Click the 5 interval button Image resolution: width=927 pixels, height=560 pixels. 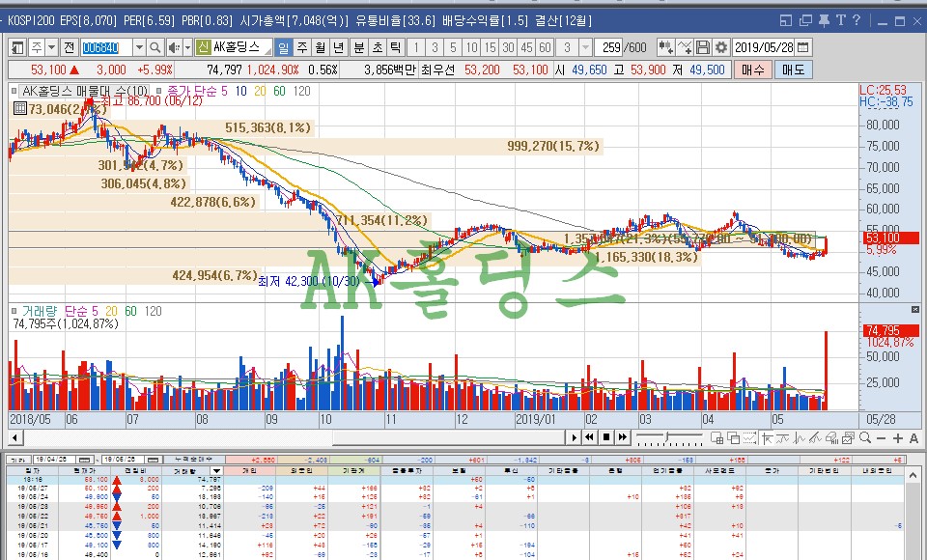[453, 47]
